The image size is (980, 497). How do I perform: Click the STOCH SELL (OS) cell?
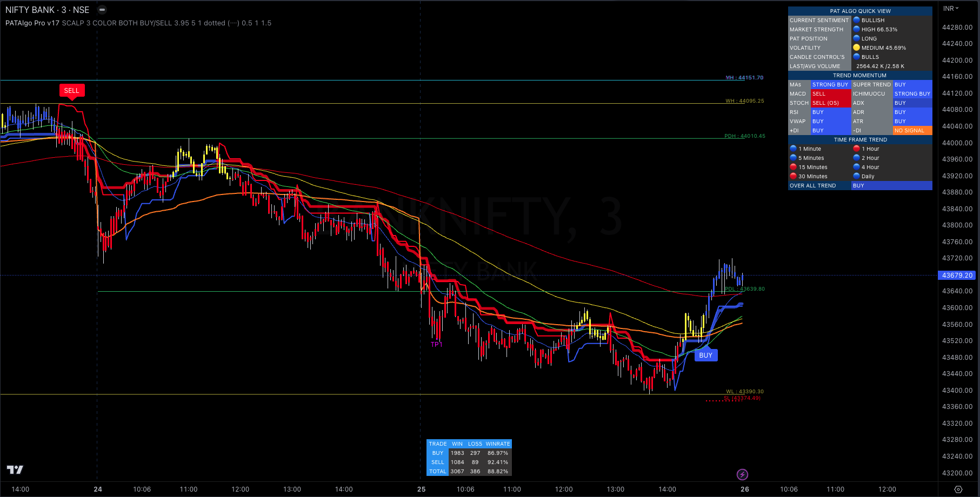(831, 103)
